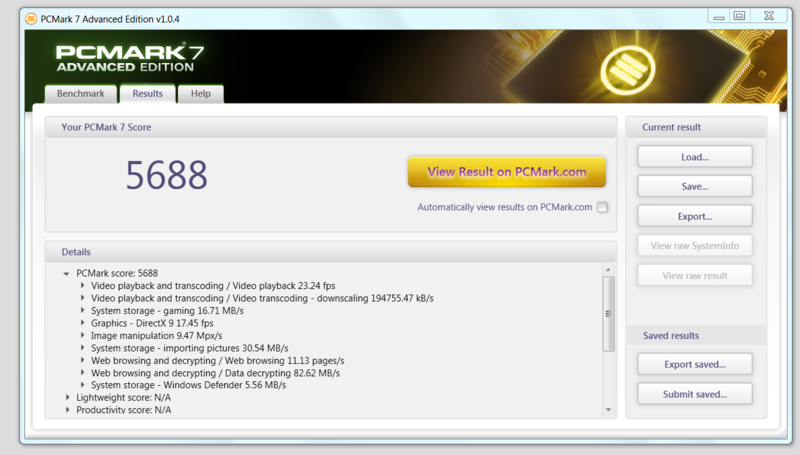Expand System storage - Windows Defender row
This screenshot has height=455, width=800.
click(82, 385)
